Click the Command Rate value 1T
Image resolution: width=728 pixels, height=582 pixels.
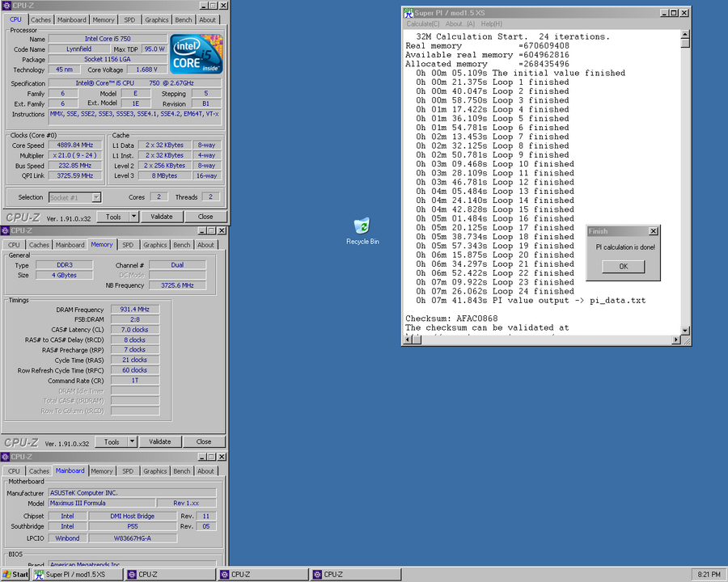[135, 381]
